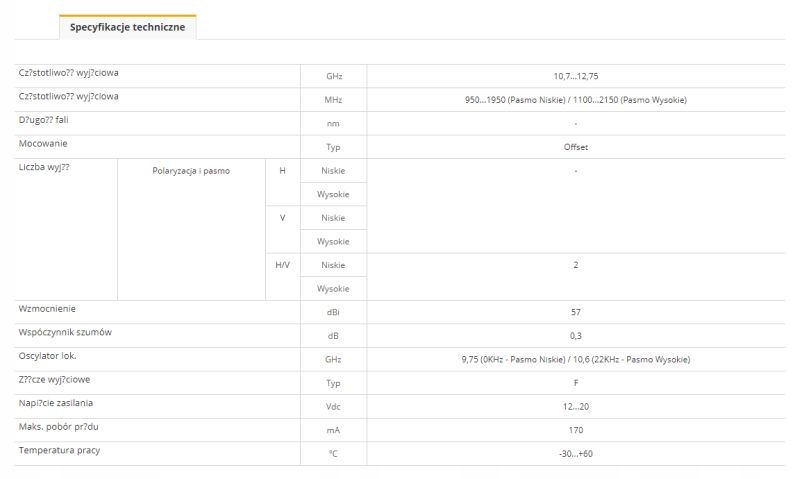Select the 12...20 voltage value
This screenshot has height=479, width=800.
coord(576,407)
